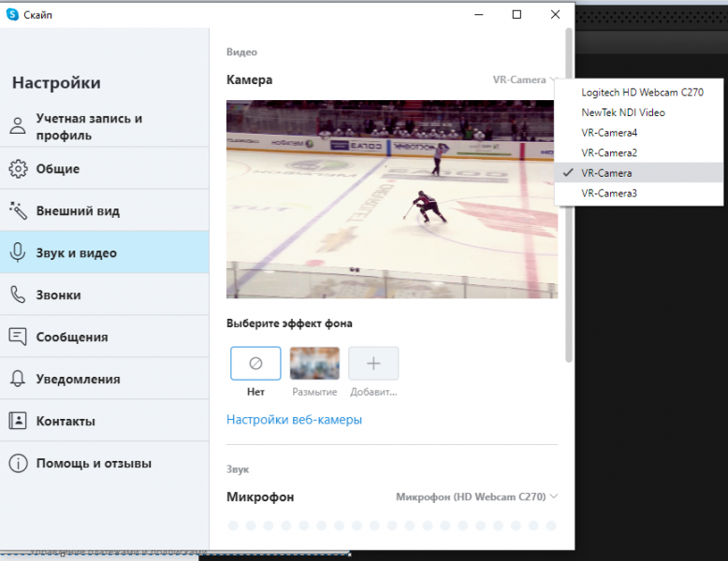This screenshot has height=561, width=728.
Task: Click the Видео section label
Action: 241,52
